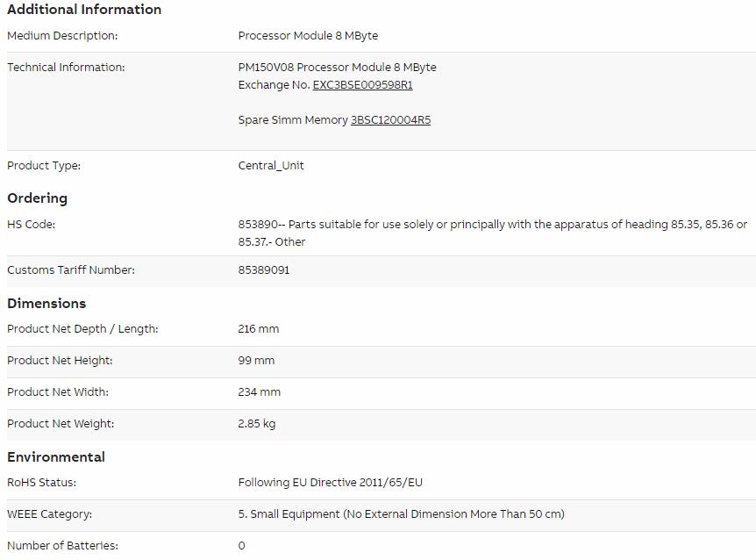Screen dimensions: 756x560
Task: Click the Environmental section heading
Action: click(x=56, y=457)
